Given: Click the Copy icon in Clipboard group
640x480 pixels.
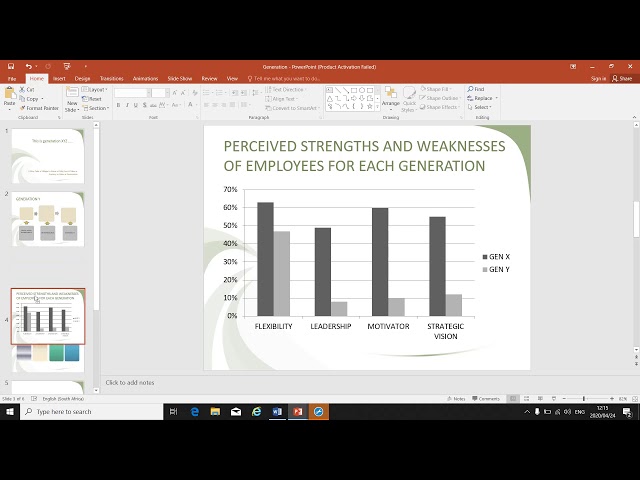Looking at the screenshot, I should (22, 99).
